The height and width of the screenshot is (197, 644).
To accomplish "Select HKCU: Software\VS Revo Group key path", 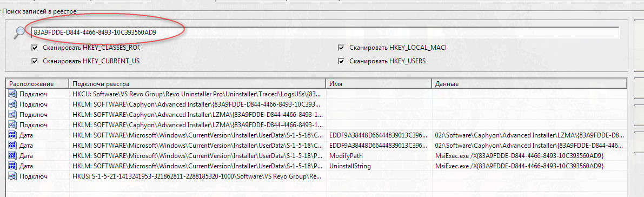I will coord(197,94).
